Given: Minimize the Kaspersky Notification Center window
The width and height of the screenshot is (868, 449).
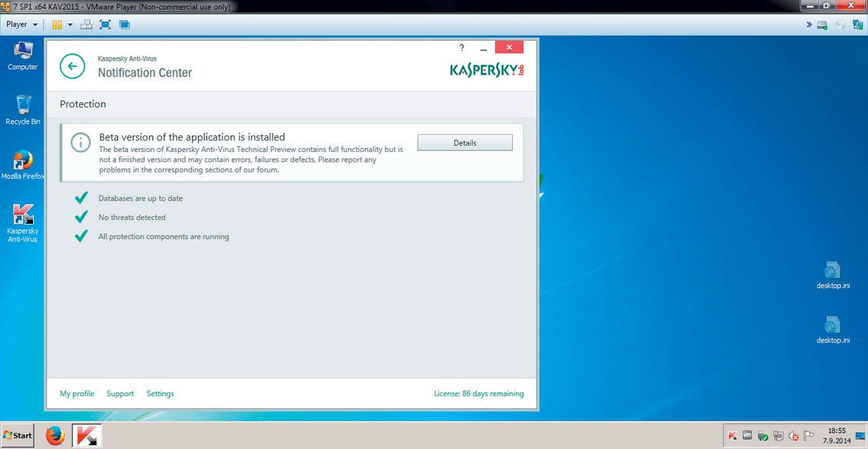Looking at the screenshot, I should pyautogui.click(x=483, y=48).
